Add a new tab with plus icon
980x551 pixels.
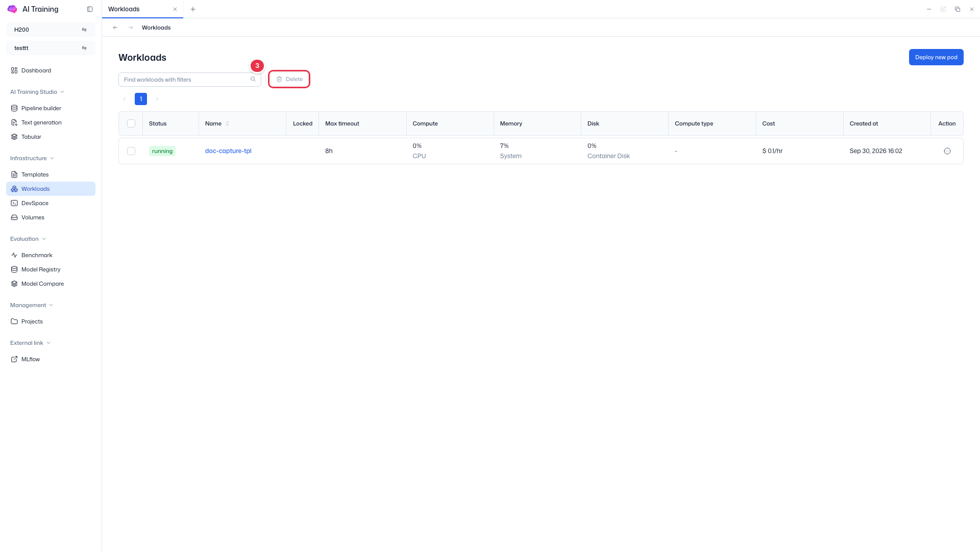(x=193, y=9)
